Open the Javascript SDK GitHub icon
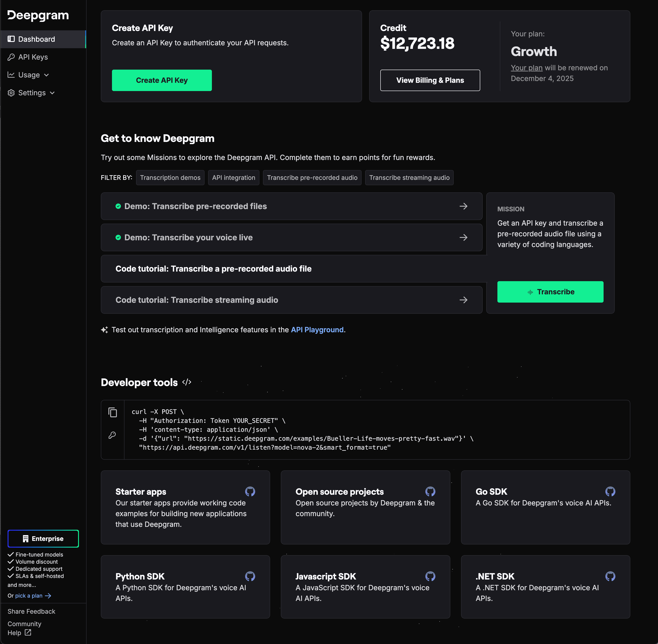658x644 pixels. pyautogui.click(x=430, y=576)
